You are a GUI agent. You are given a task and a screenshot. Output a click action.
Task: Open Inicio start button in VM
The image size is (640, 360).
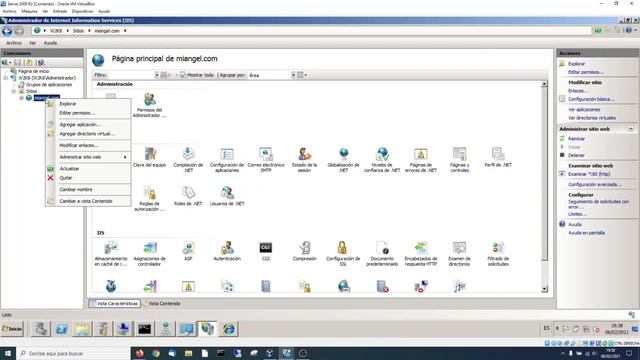12,329
